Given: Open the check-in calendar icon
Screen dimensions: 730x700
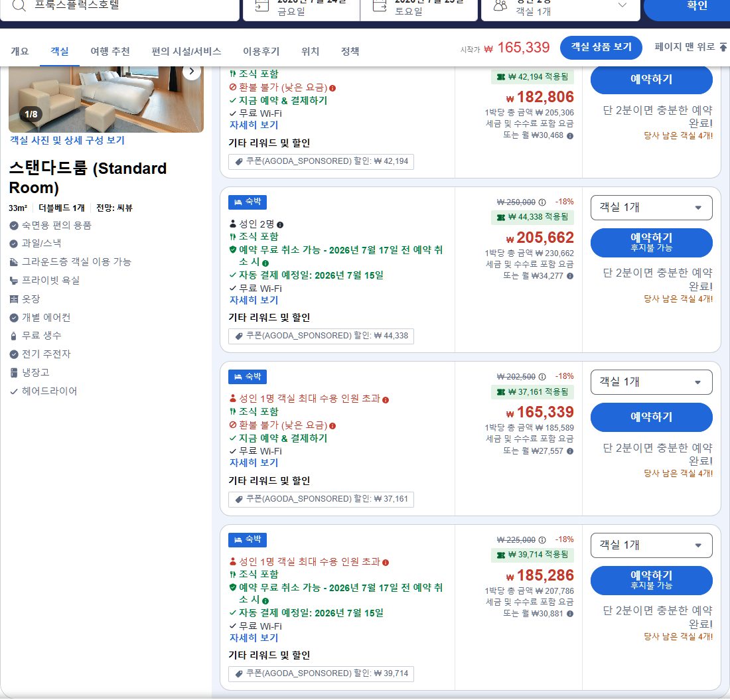Looking at the screenshot, I should tap(262, 5).
